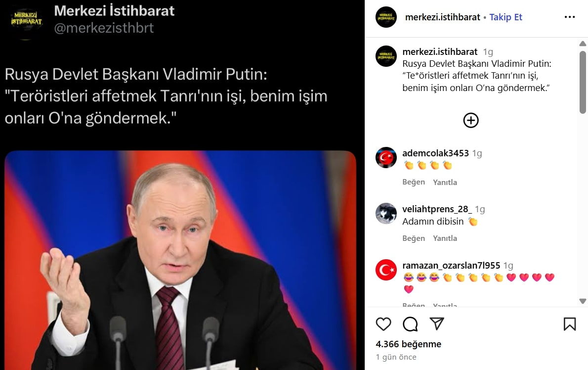The width and height of the screenshot is (588, 370).
Task: Open ademcolak3453 profile avatar
Action: (x=386, y=158)
